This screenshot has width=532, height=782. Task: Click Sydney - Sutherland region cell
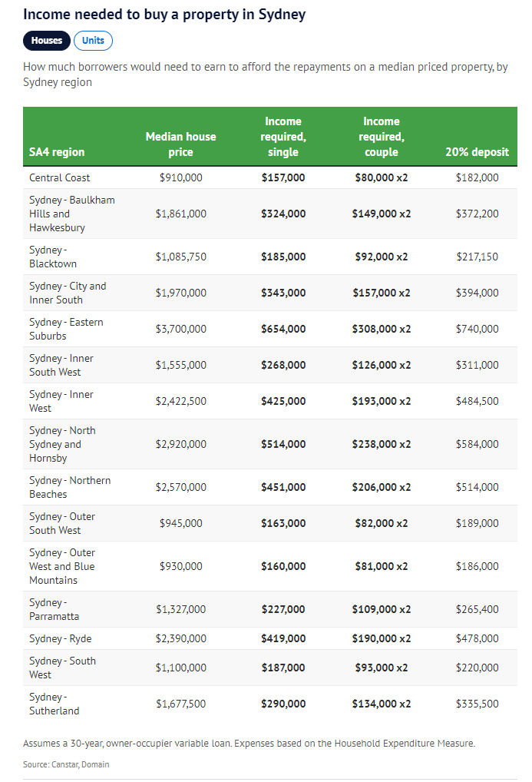pyautogui.click(x=54, y=704)
